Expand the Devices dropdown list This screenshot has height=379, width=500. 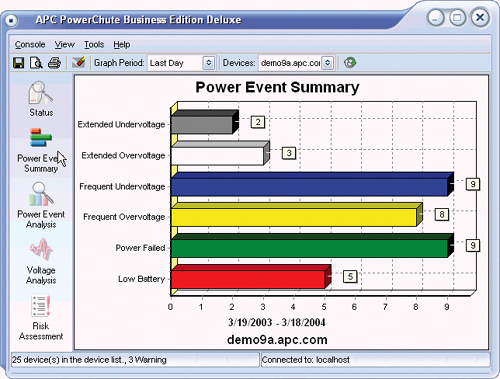[x=328, y=63]
